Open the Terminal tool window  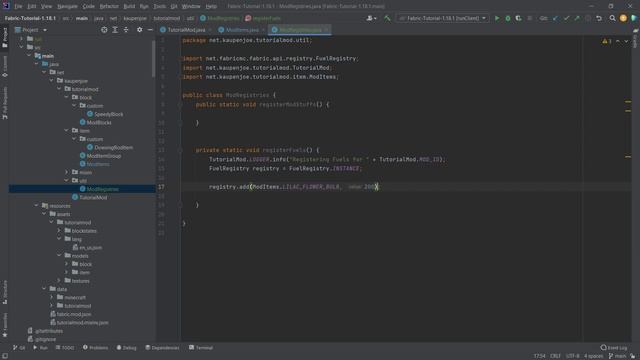click(201, 348)
